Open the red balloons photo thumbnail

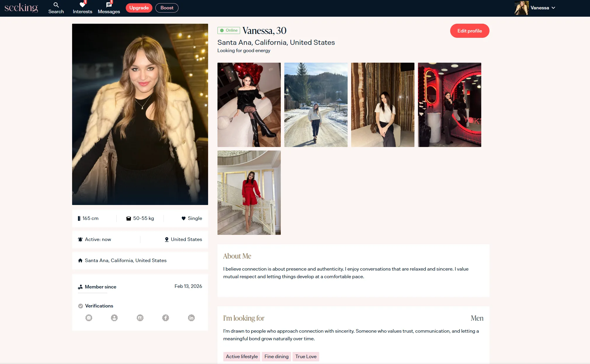point(249,105)
